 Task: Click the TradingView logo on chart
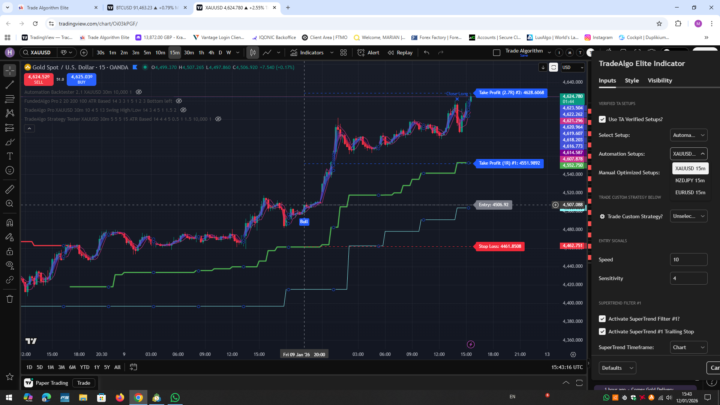31,341
